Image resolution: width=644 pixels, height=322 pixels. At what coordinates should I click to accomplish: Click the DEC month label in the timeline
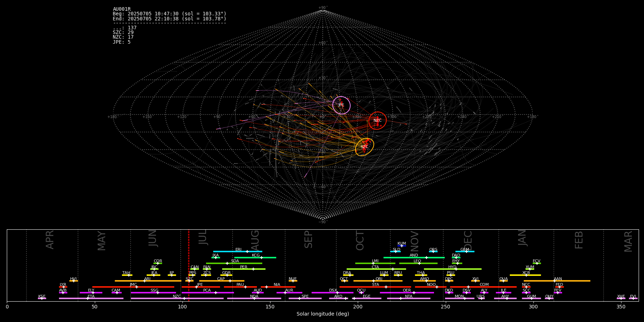click(468, 240)
